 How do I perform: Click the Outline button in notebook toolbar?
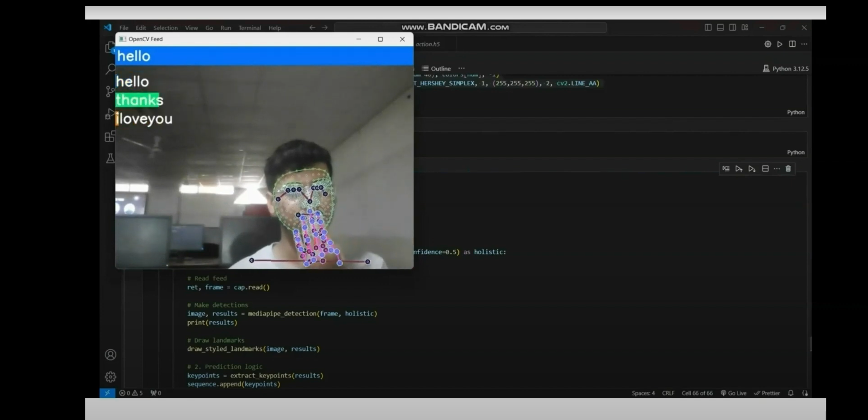pos(436,69)
